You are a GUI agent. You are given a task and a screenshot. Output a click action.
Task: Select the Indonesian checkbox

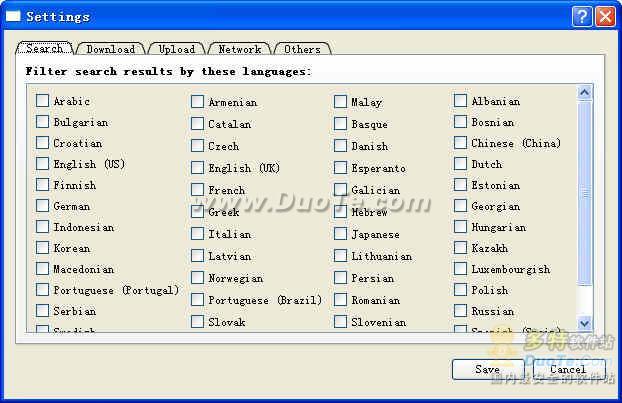(x=42, y=226)
